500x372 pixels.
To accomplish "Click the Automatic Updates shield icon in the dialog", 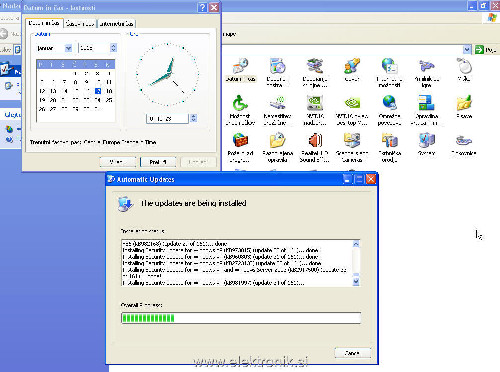I will click(x=125, y=204).
